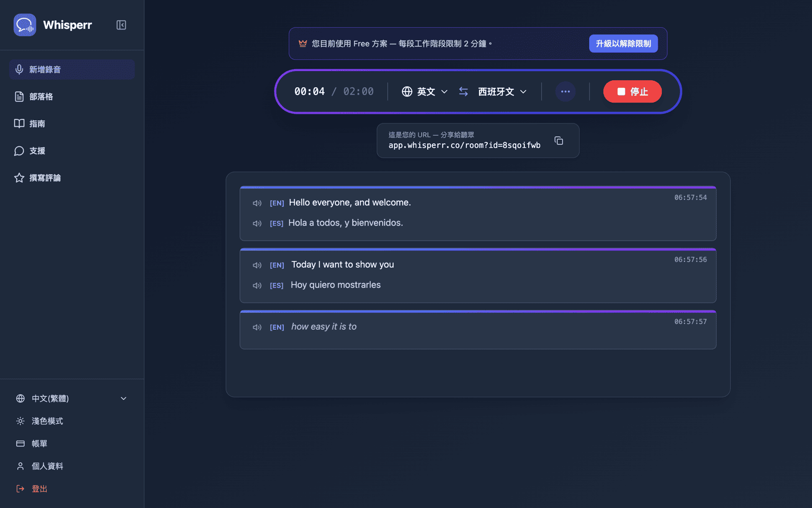Open 帳單 billing page

click(x=72, y=443)
